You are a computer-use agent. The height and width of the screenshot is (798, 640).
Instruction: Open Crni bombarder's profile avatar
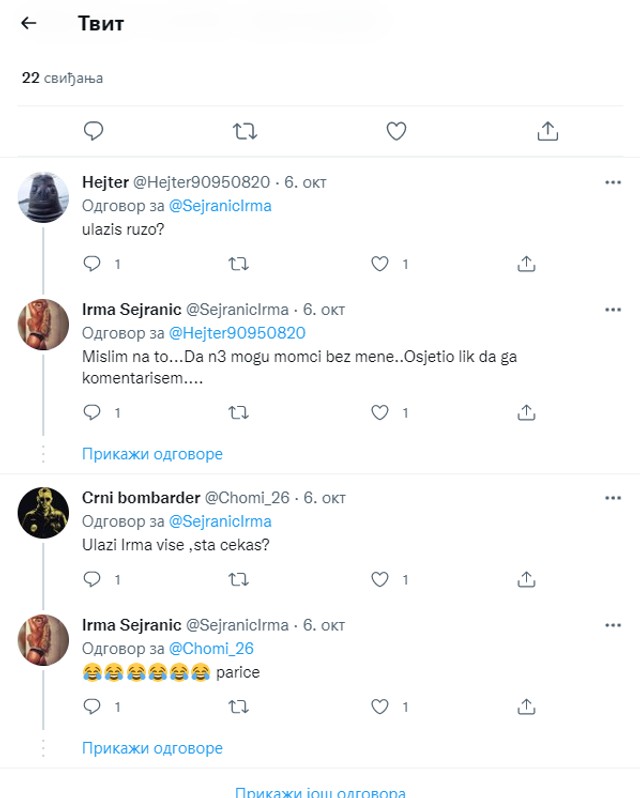point(44,510)
